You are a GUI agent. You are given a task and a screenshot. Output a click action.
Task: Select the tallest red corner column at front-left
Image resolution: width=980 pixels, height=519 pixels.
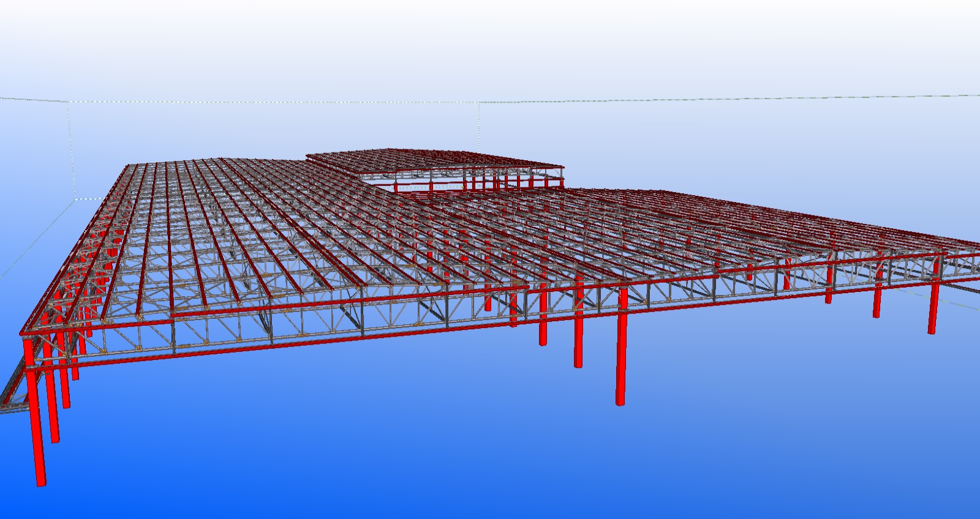pos(34,411)
